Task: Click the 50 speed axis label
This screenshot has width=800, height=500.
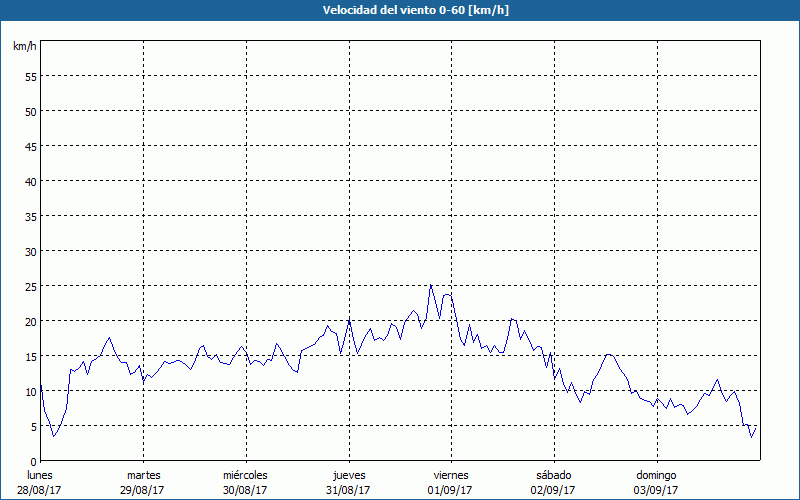Action: click(x=30, y=111)
